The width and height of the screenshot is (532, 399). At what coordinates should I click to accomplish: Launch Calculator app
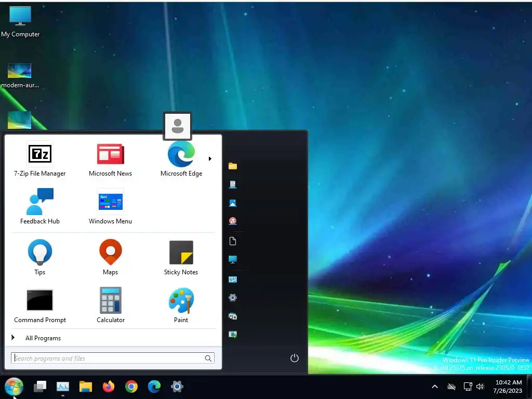click(110, 305)
